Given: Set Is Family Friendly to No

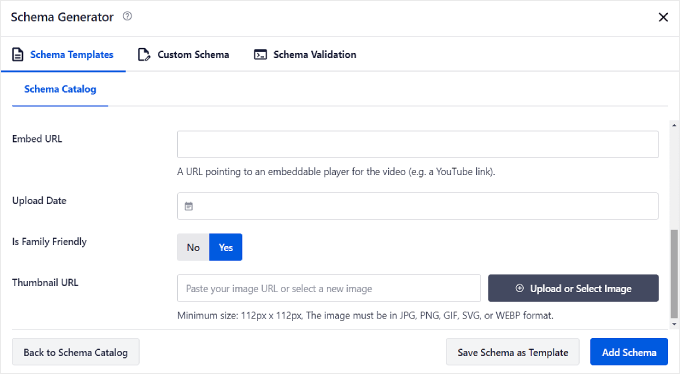Looking at the screenshot, I should click(x=193, y=247).
